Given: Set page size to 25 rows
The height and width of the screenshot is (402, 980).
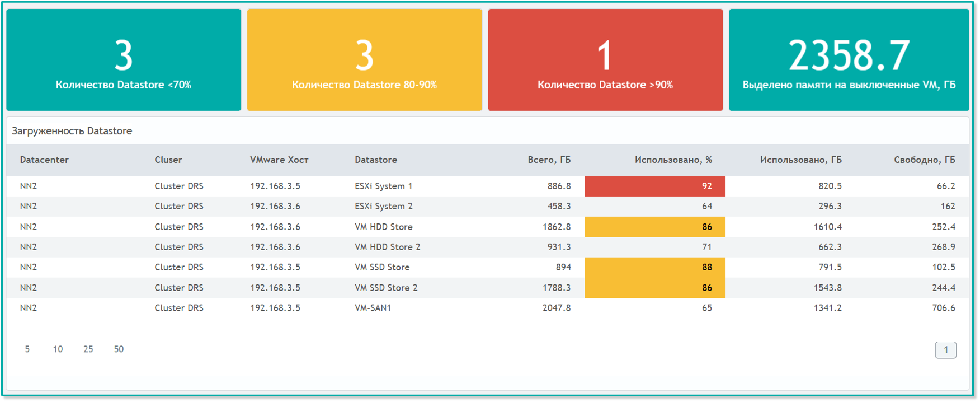Looking at the screenshot, I should point(88,349).
